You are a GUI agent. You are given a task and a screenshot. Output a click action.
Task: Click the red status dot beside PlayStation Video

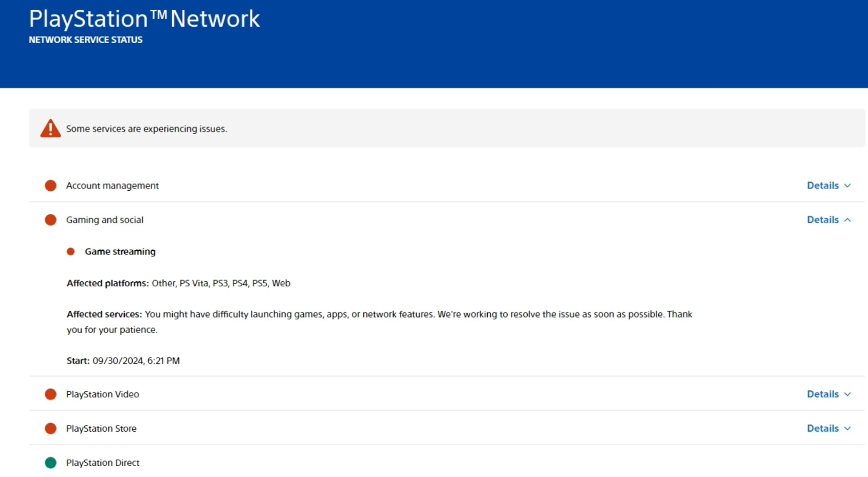(x=50, y=394)
